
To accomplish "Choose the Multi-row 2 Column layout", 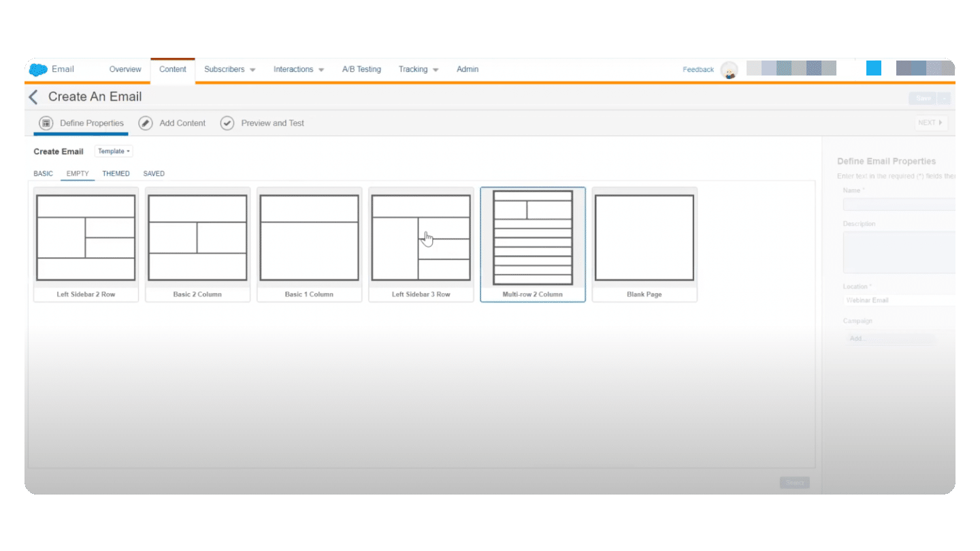I will 533,244.
